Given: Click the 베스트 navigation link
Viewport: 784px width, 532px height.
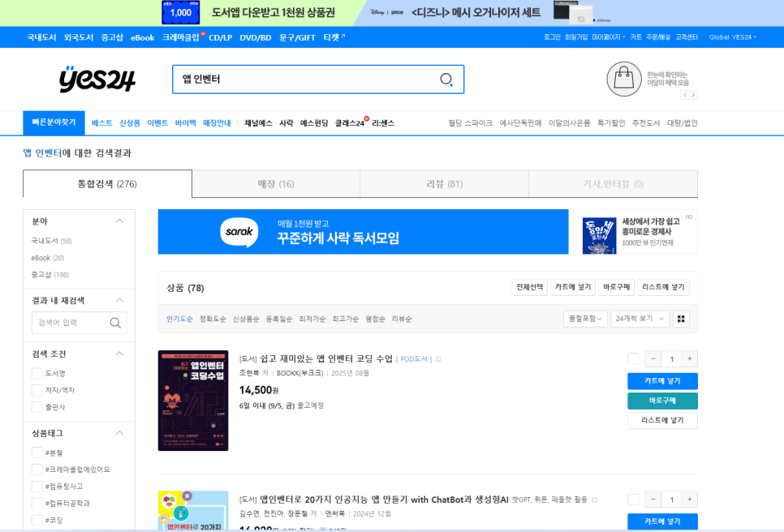Looking at the screenshot, I should click(x=102, y=123).
